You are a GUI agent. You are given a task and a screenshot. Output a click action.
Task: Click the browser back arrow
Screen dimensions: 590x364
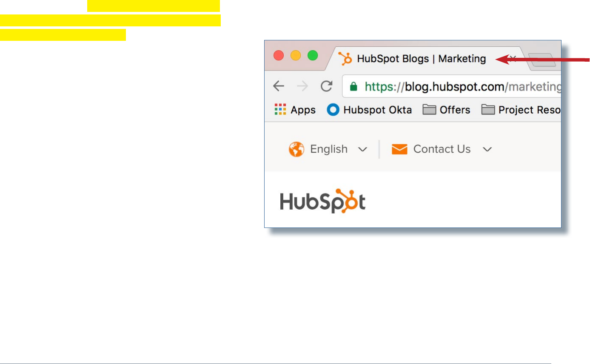click(x=279, y=86)
